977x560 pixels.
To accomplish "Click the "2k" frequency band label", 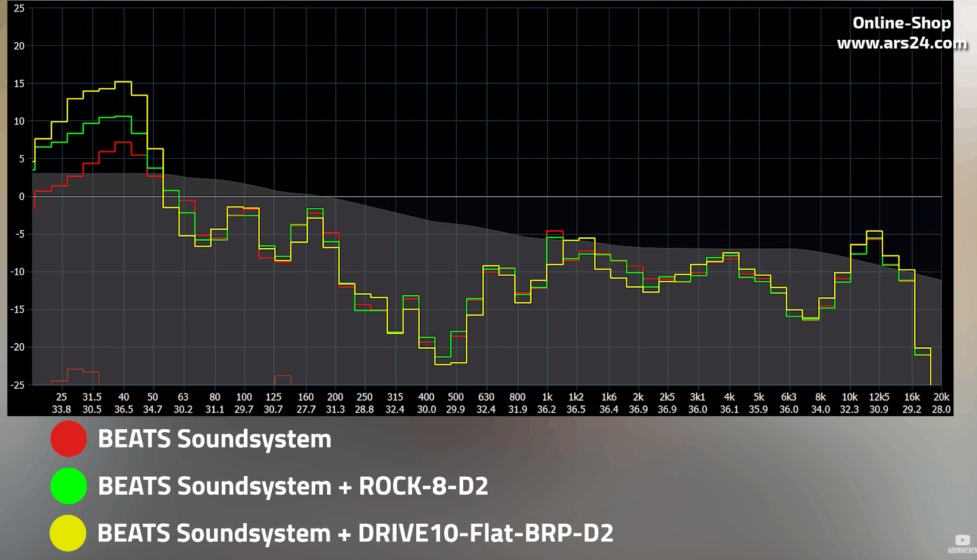I will click(638, 397).
